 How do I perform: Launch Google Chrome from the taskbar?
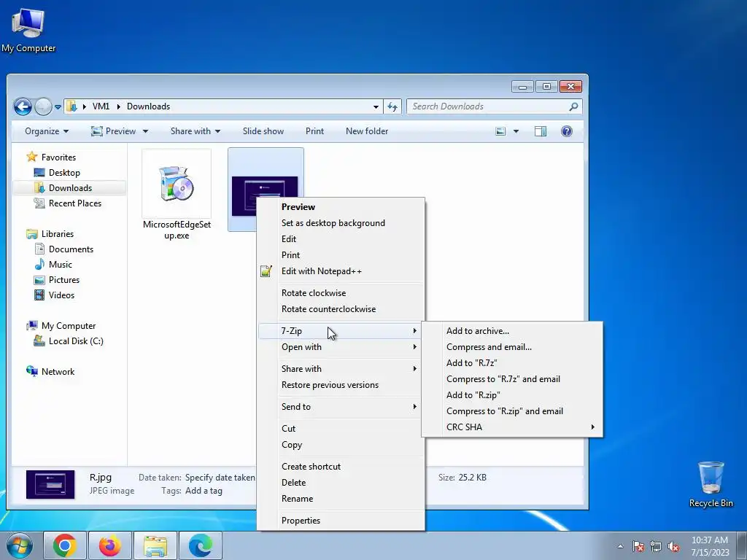65,545
